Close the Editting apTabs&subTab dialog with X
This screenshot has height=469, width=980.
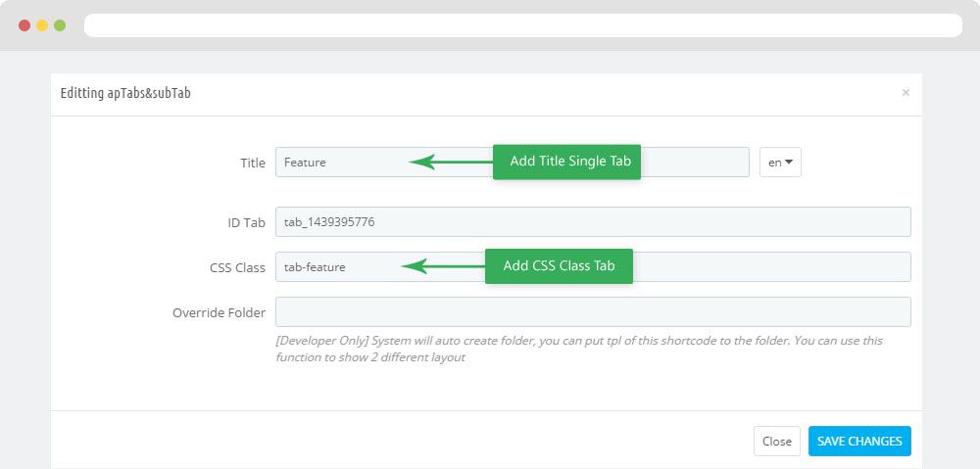(906, 92)
